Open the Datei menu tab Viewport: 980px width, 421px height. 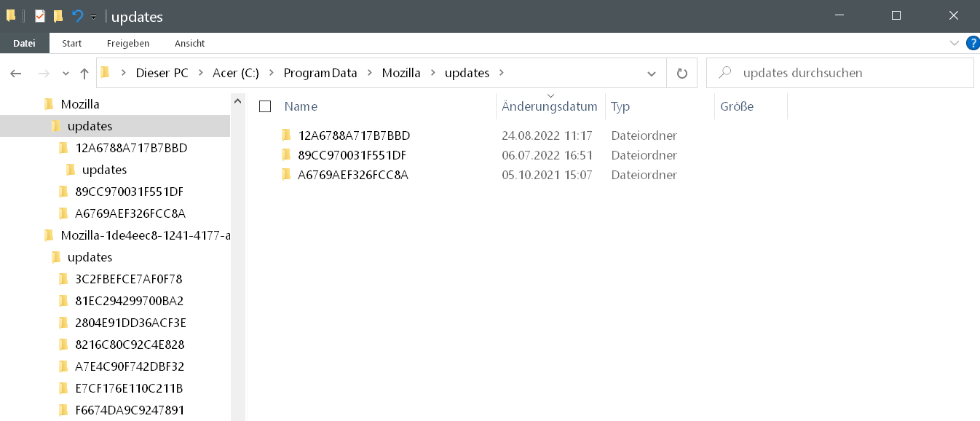pos(24,43)
